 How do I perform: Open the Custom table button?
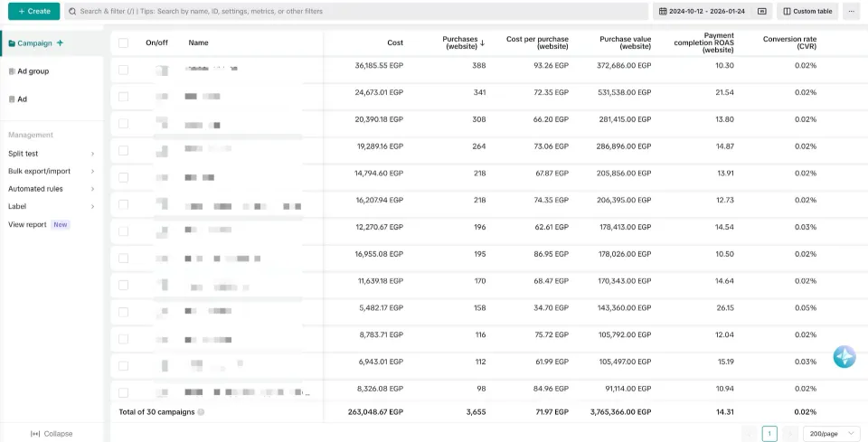click(807, 11)
